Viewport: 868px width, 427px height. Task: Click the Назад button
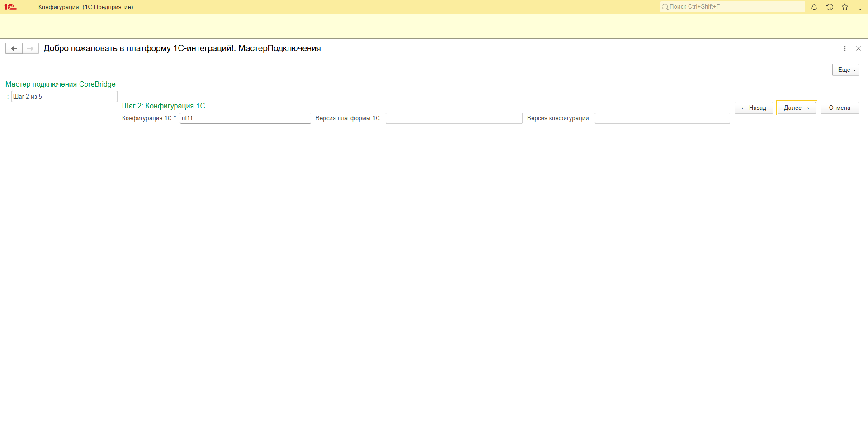[x=754, y=108]
